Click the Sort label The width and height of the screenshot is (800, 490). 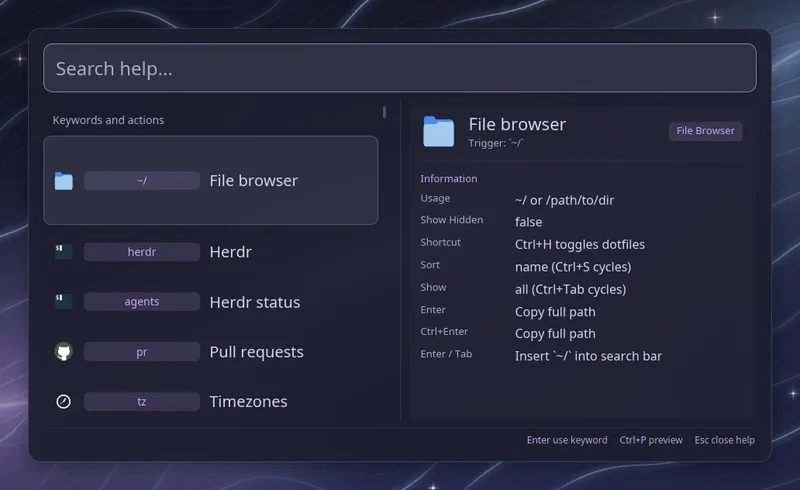(430, 265)
